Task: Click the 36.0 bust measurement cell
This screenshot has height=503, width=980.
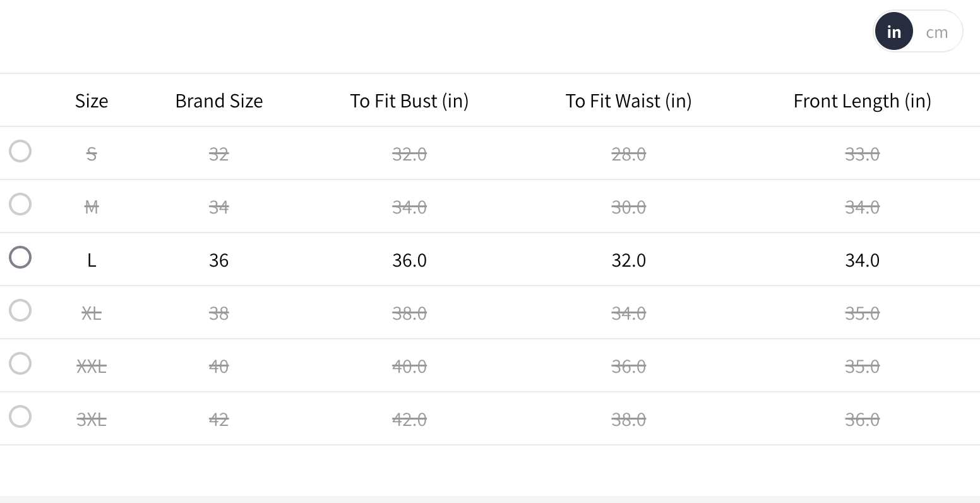Action: pyautogui.click(x=409, y=260)
